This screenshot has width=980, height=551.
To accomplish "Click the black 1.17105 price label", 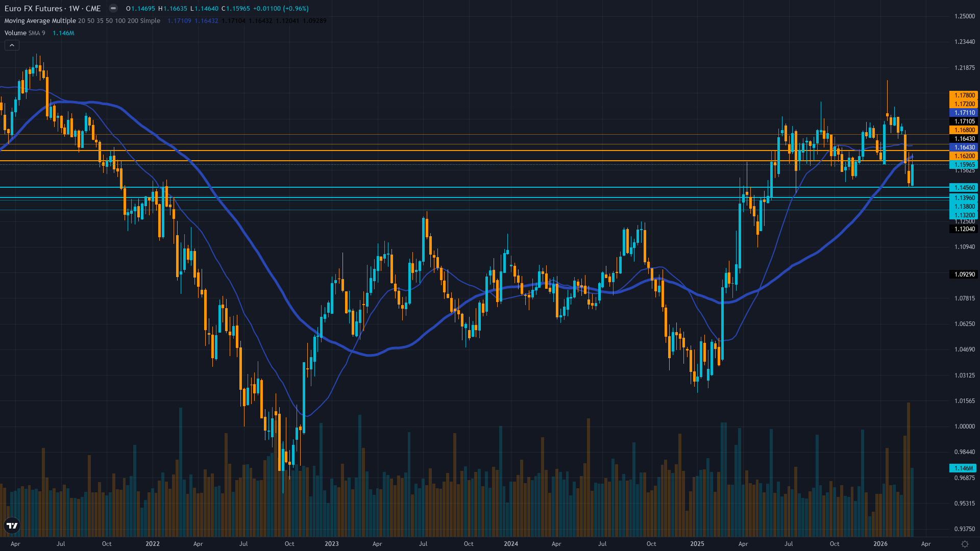I will click(964, 121).
